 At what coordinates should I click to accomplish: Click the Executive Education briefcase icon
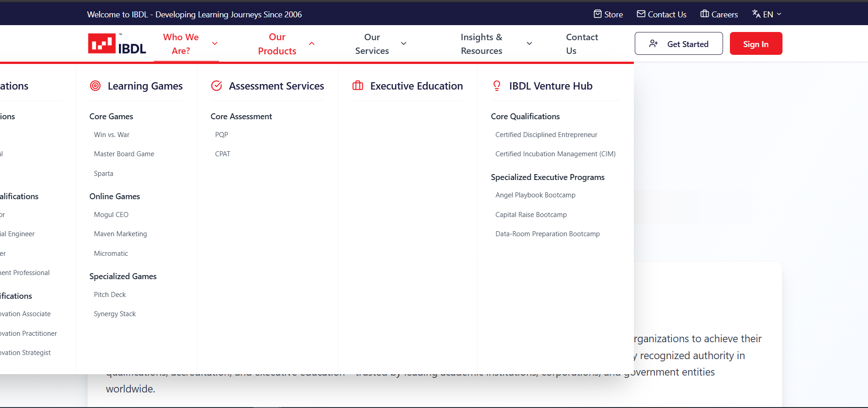pyautogui.click(x=358, y=86)
